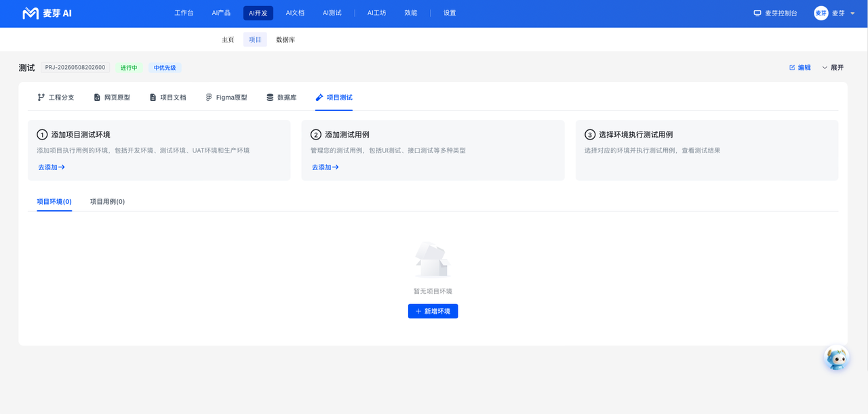Open 设置 in top navigation
Viewport: 868px width, 414px height.
pyautogui.click(x=450, y=13)
